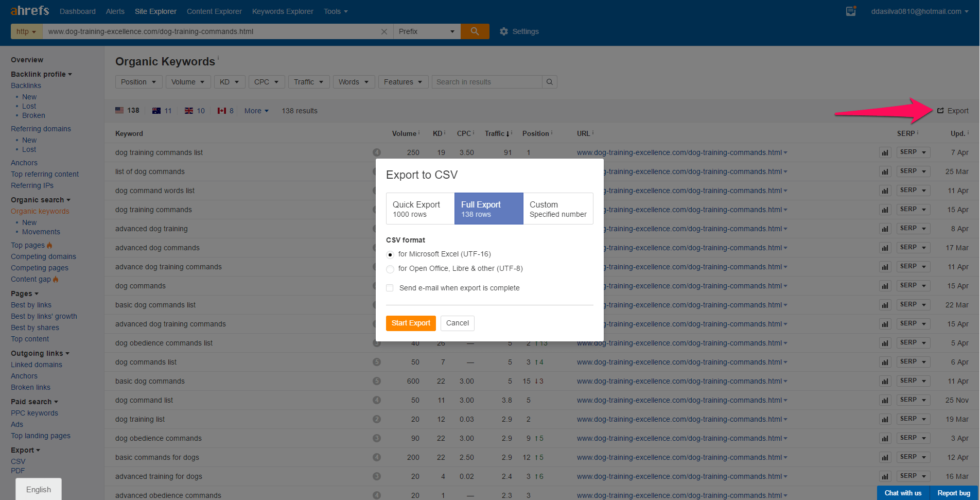Screen dimensions: 980x500
Task: Select the United Kingdom flag results
Action: tap(189, 111)
